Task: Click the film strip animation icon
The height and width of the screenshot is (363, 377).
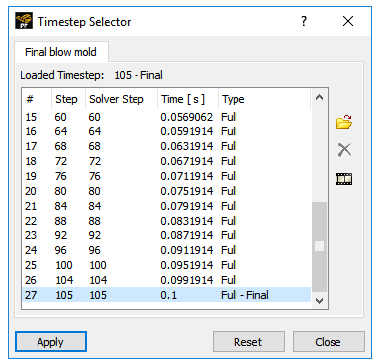Action: click(344, 179)
